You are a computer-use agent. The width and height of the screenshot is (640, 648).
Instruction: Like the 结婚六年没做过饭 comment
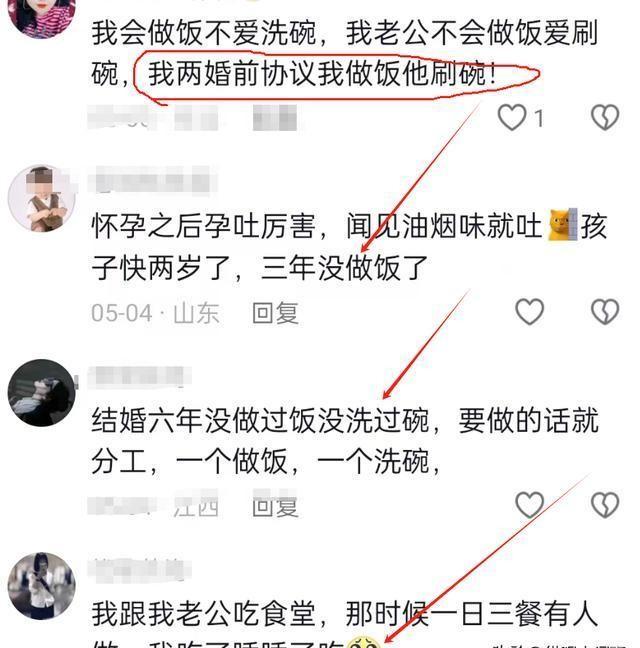[x=529, y=505]
